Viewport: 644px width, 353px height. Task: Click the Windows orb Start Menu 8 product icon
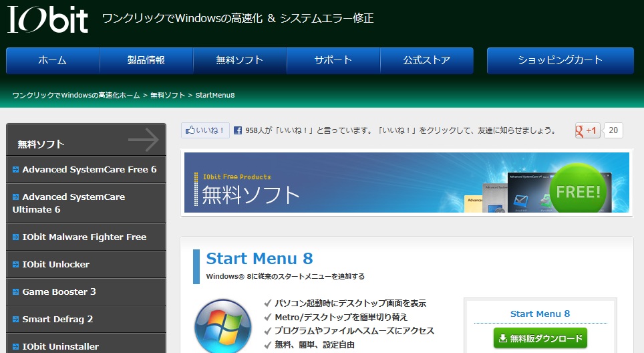pyautogui.click(x=223, y=326)
